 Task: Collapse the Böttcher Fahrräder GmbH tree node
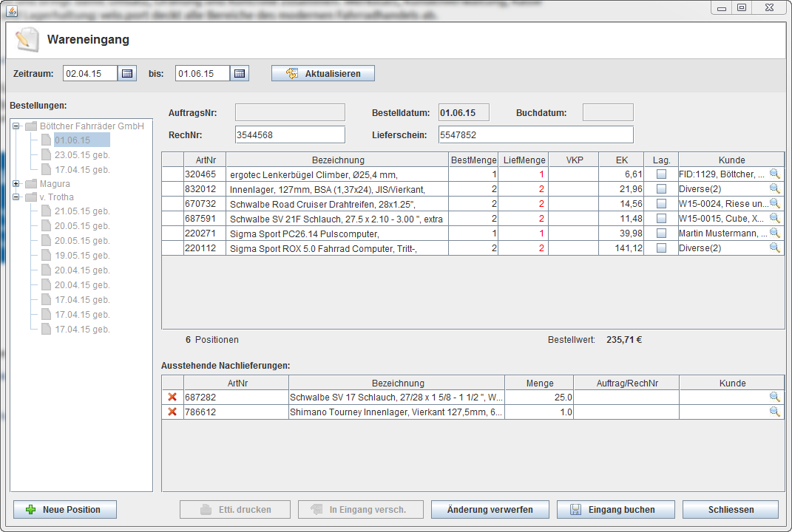click(17, 126)
